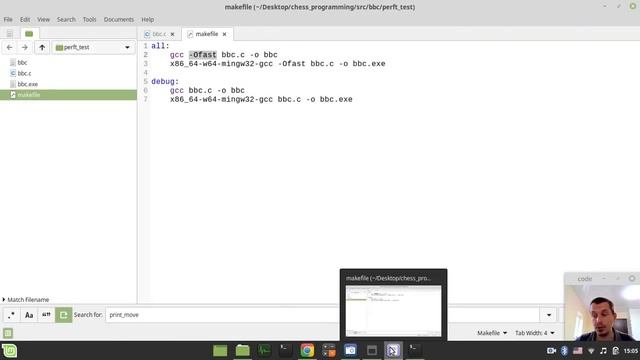Open the perft_test location dropdown

pyautogui.click(x=93, y=47)
